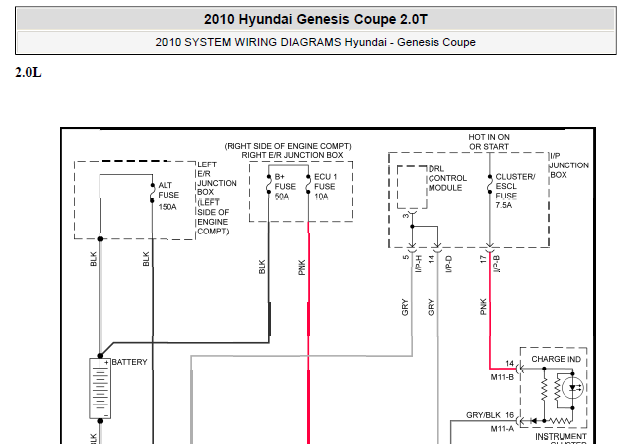The image size is (625, 444).
Task: Click the CLUSTER/ESCL FUSE 7.5A label
Action: click(x=515, y=191)
